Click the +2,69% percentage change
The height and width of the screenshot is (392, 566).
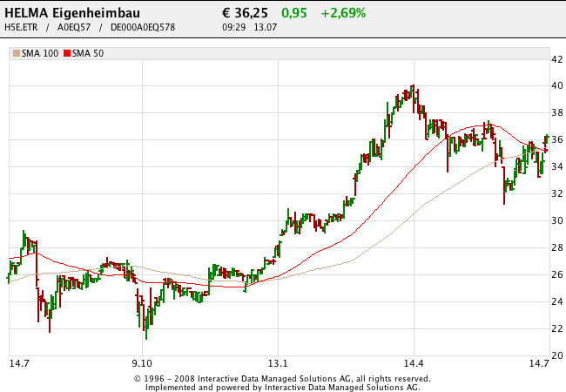[343, 13]
